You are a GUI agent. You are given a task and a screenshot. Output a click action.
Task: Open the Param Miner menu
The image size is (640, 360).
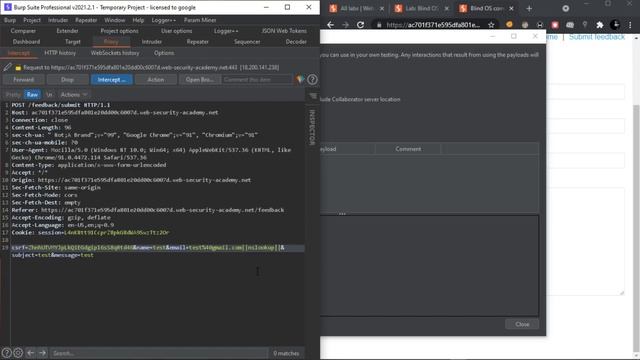pyautogui.click(x=200, y=20)
